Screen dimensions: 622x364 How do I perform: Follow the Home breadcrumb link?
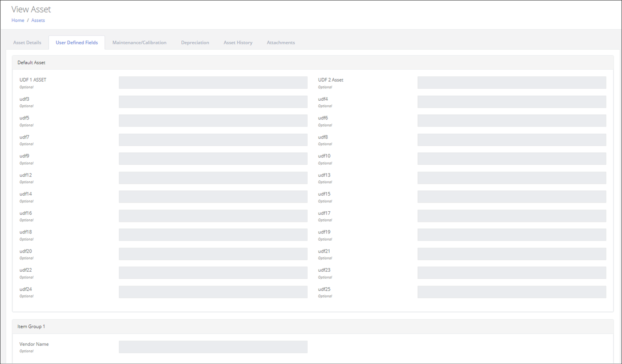point(18,20)
